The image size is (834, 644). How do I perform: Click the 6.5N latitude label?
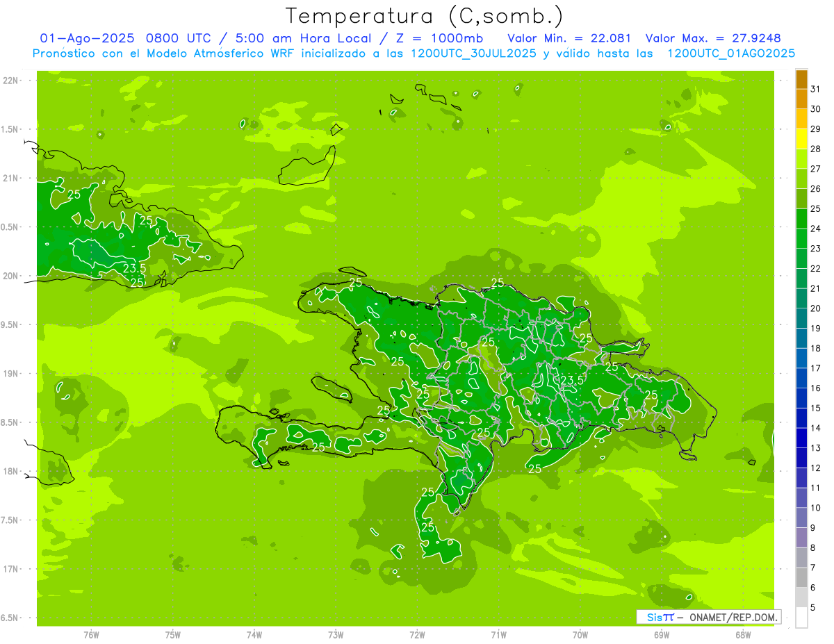(x=10, y=618)
